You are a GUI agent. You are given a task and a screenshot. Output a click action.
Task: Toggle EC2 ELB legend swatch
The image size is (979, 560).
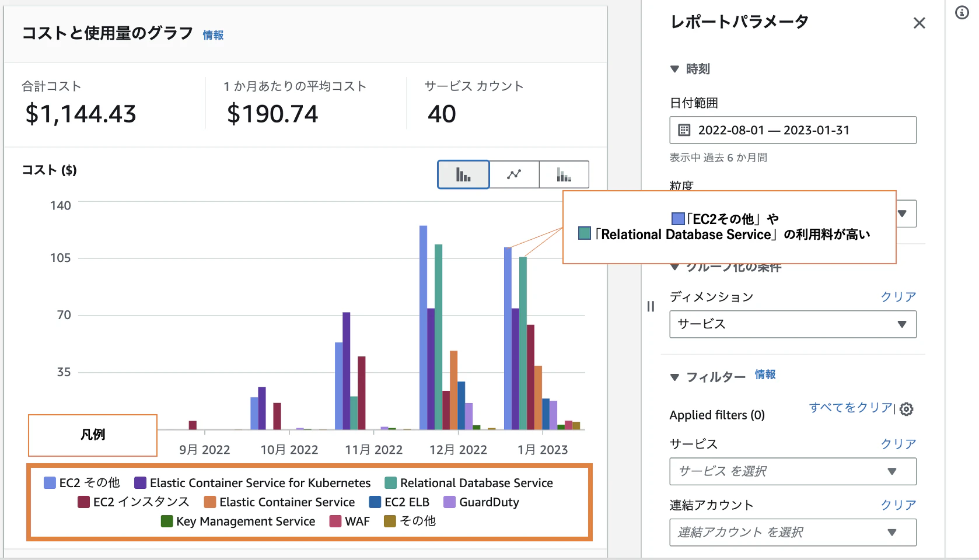click(375, 502)
